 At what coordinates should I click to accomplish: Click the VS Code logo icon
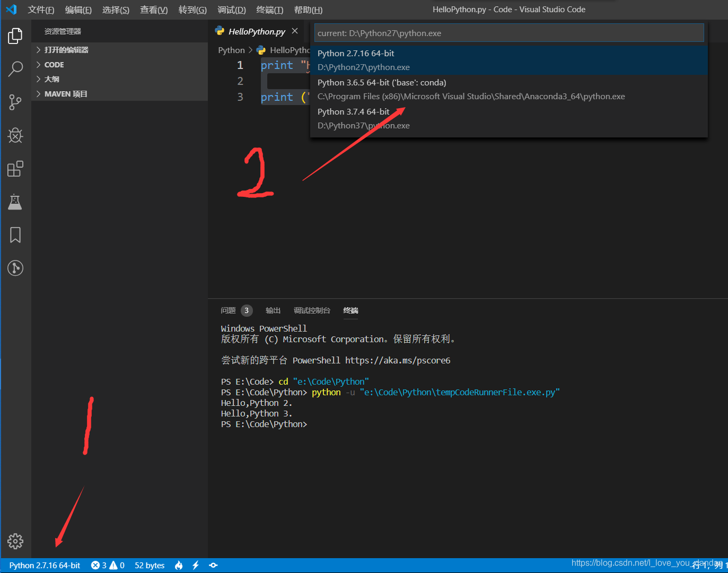coord(11,9)
